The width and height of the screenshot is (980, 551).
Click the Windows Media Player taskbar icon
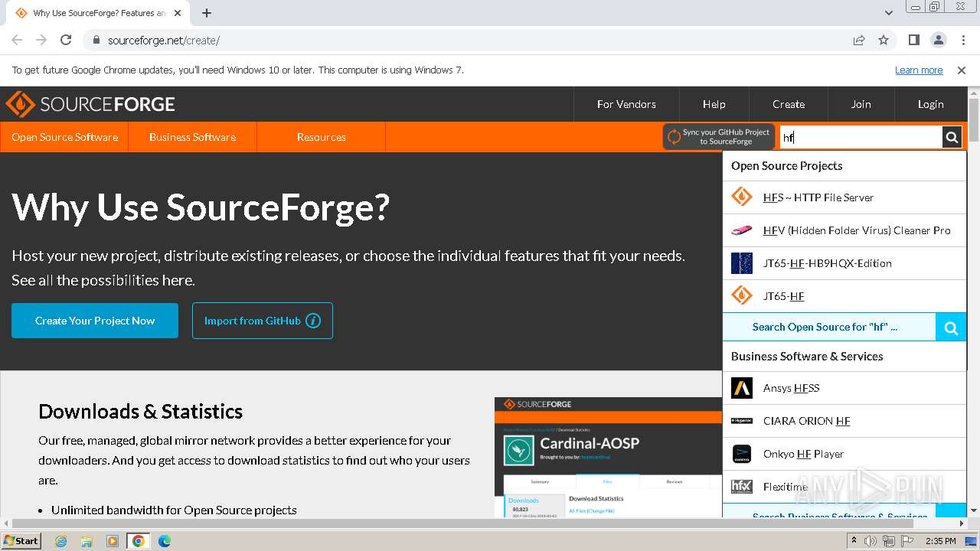pos(113,541)
